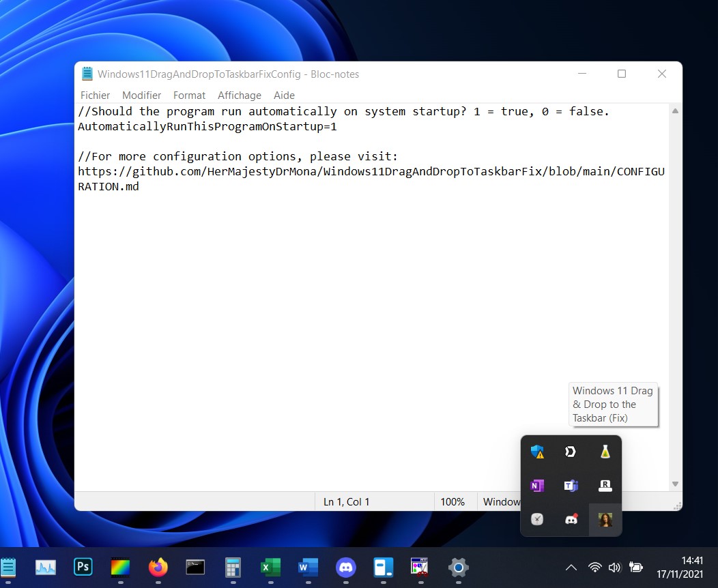Click the RATION.md text line
Screen dimensions: 718x588
point(109,187)
